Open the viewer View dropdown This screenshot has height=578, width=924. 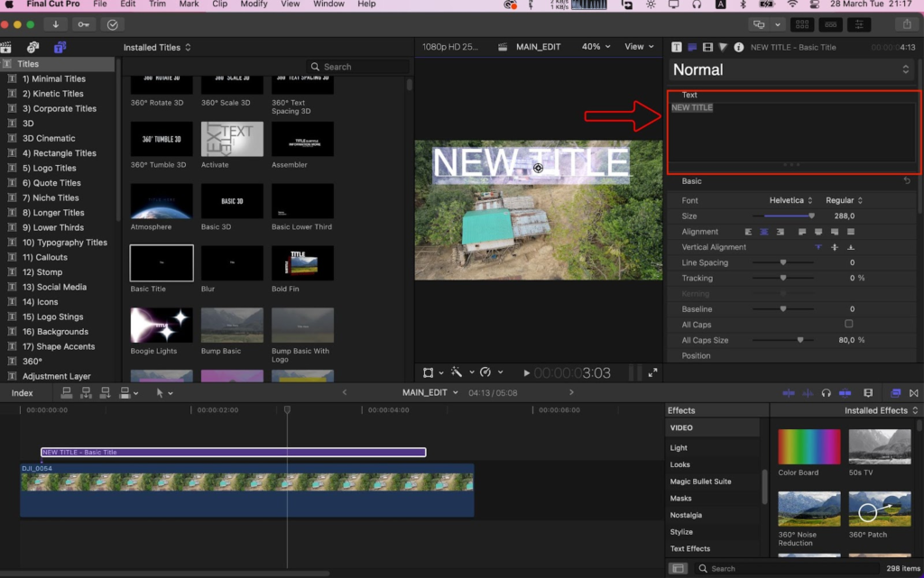click(640, 47)
